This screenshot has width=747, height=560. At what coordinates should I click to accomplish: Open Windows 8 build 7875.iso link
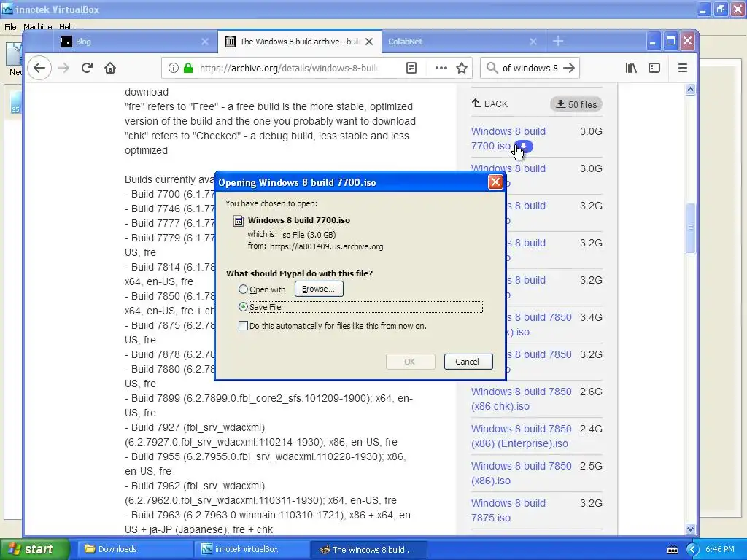(508, 510)
